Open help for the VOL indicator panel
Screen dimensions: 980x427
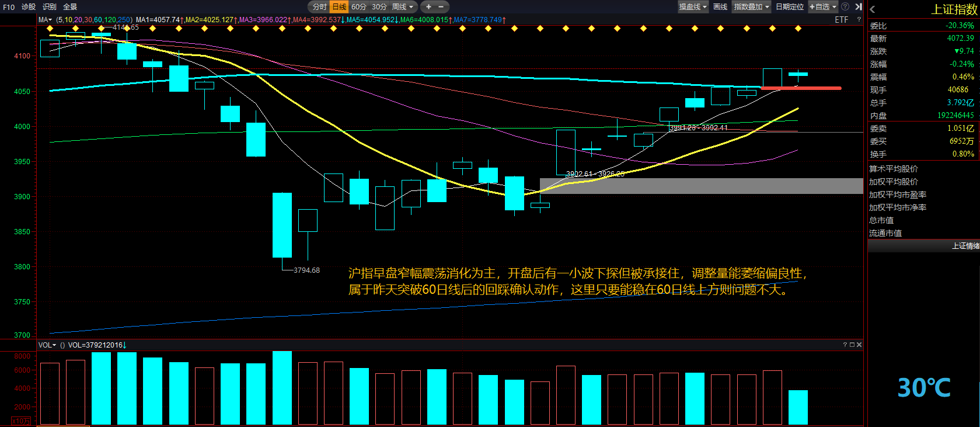(845, 345)
